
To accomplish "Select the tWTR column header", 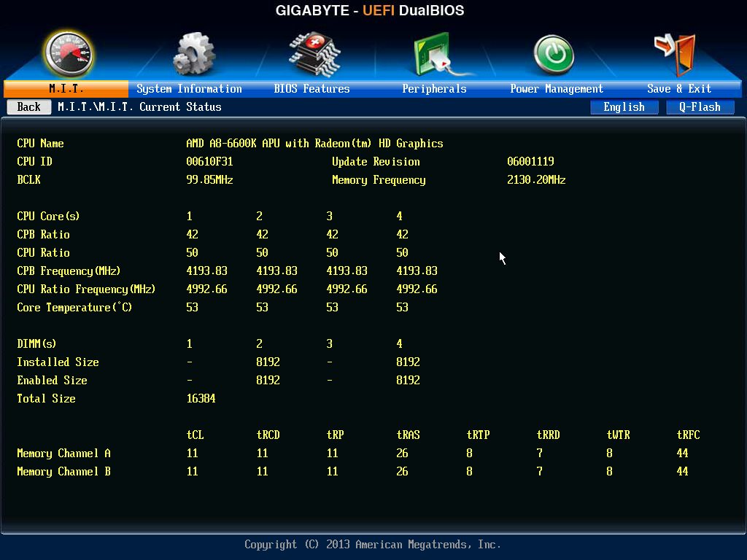I will [618, 435].
